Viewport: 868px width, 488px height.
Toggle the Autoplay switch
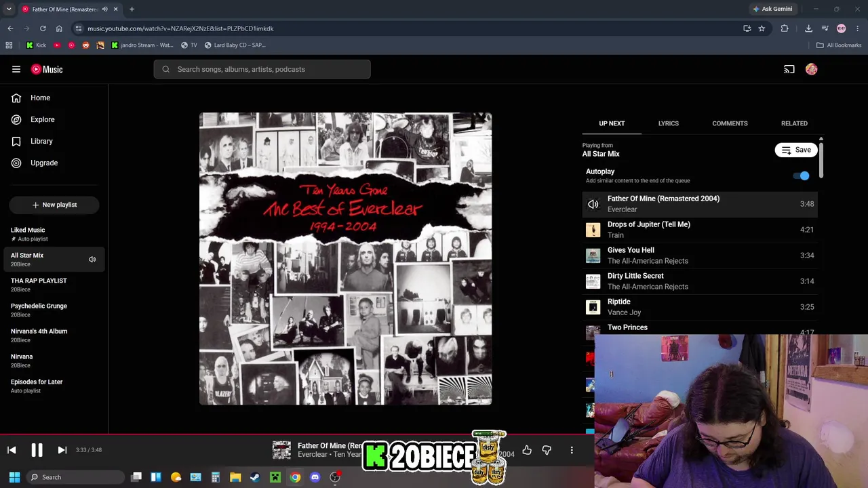point(802,176)
